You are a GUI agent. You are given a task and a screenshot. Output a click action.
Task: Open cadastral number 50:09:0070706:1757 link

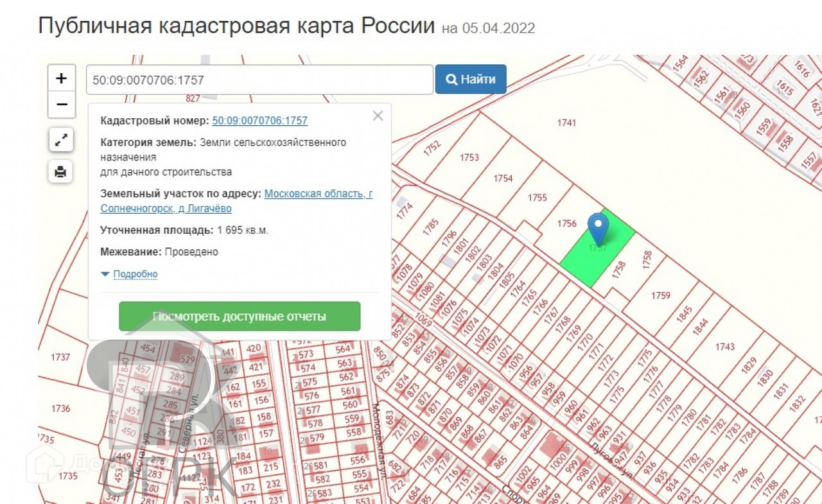point(259,121)
